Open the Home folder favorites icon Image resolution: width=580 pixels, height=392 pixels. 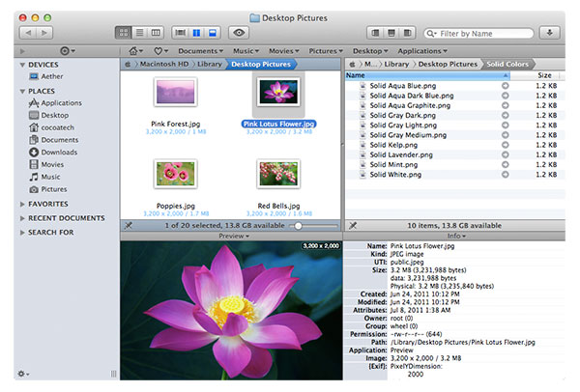[x=135, y=51]
